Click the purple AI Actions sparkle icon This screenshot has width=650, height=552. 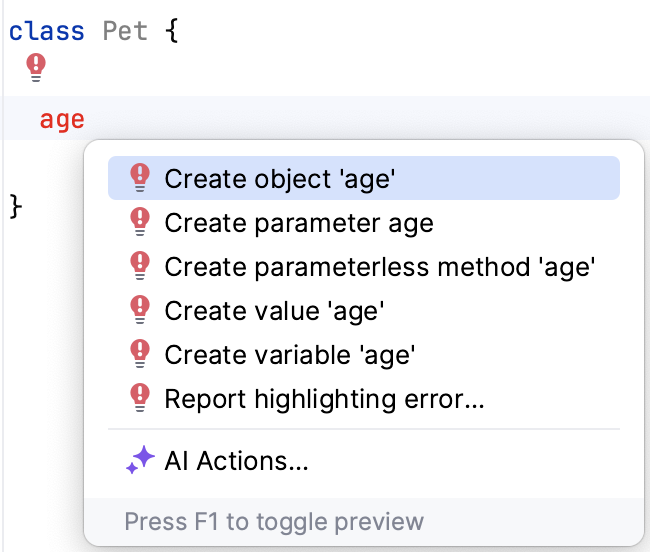(140, 461)
